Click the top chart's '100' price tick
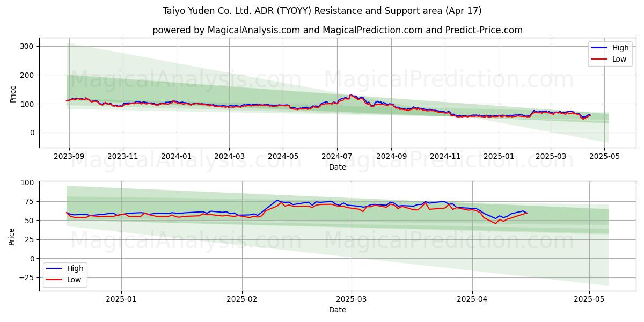 tap(28, 104)
